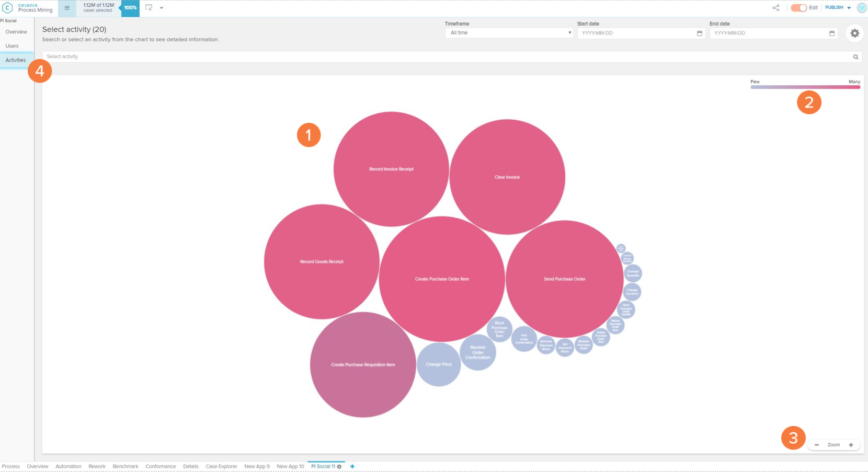Select the Delete Purchase Order Item bubble
The image size is (868, 472).
[x=601, y=337]
